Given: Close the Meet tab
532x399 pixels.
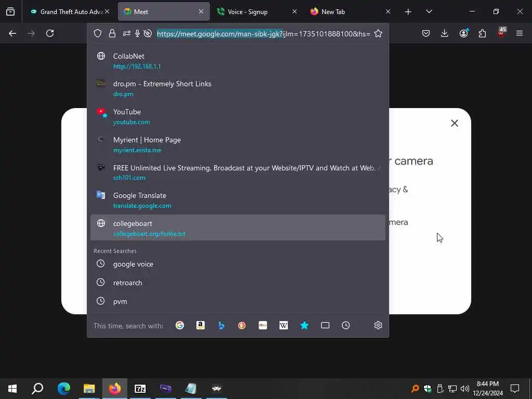Looking at the screenshot, I should click(201, 11).
